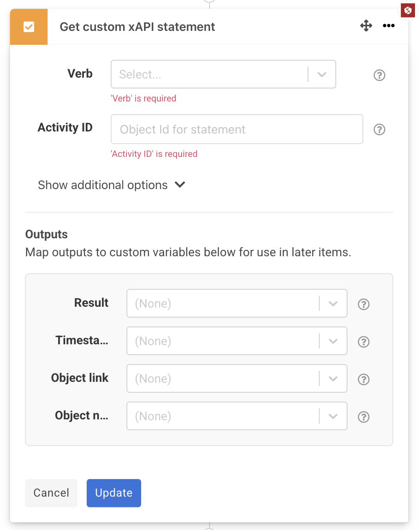Click the help icon for Result output
This screenshot has width=420, height=530.
363,304
